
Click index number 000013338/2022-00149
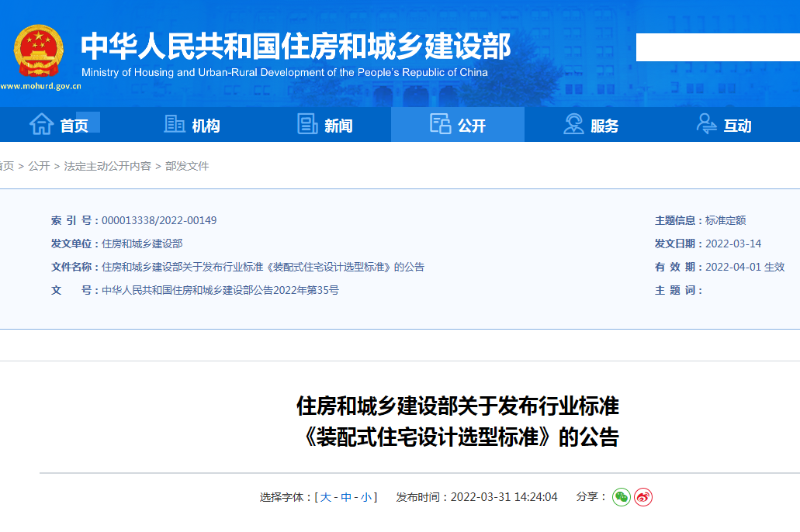tap(159, 220)
